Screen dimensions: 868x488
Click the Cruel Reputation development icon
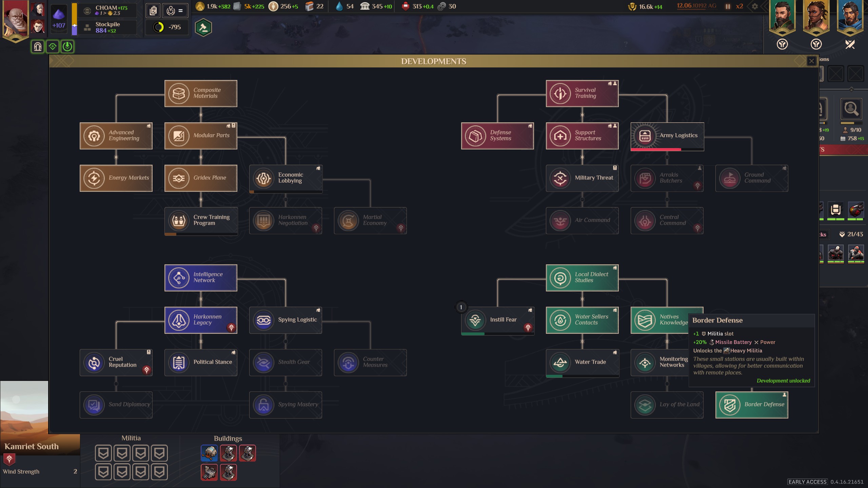[94, 363]
